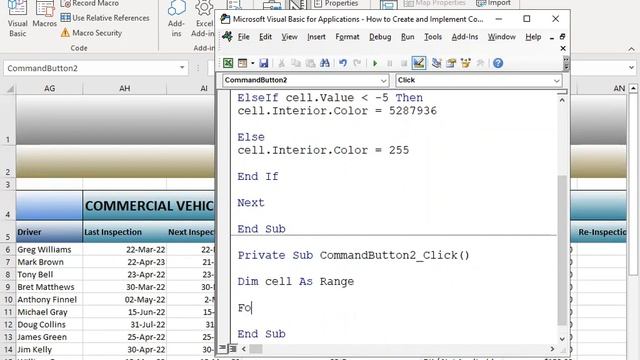Image resolution: width=640 pixels, height=360 pixels.
Task: Open the Project Explorer icon
Action: tap(437, 63)
